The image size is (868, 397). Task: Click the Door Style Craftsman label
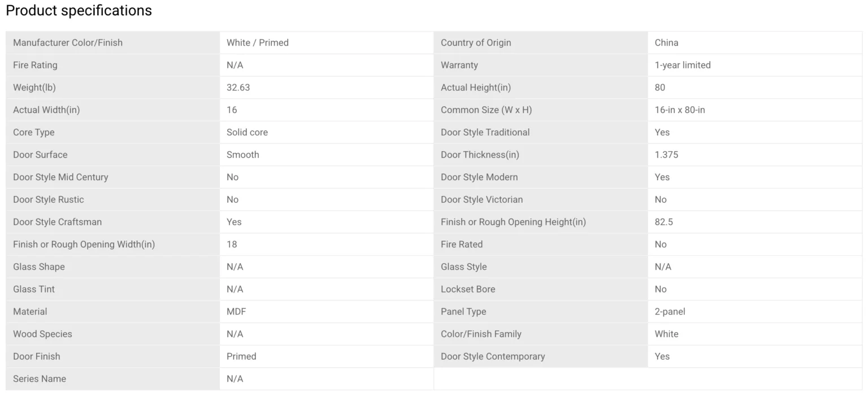point(58,222)
